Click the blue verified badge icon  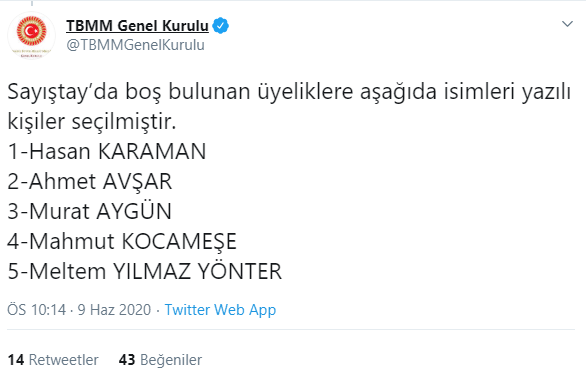click(x=220, y=26)
